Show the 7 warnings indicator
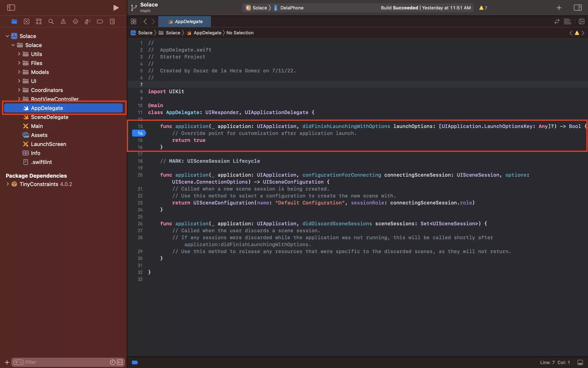Image resolution: width=588 pixels, height=368 pixels. coord(483,8)
